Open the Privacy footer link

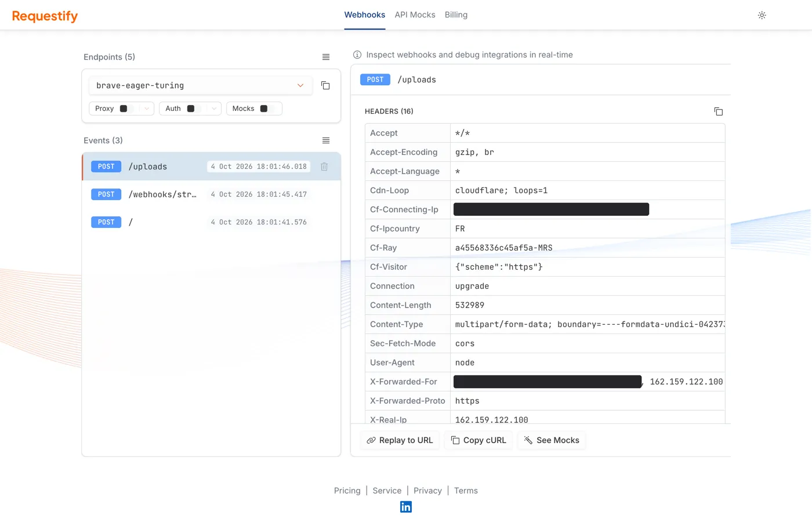click(427, 491)
